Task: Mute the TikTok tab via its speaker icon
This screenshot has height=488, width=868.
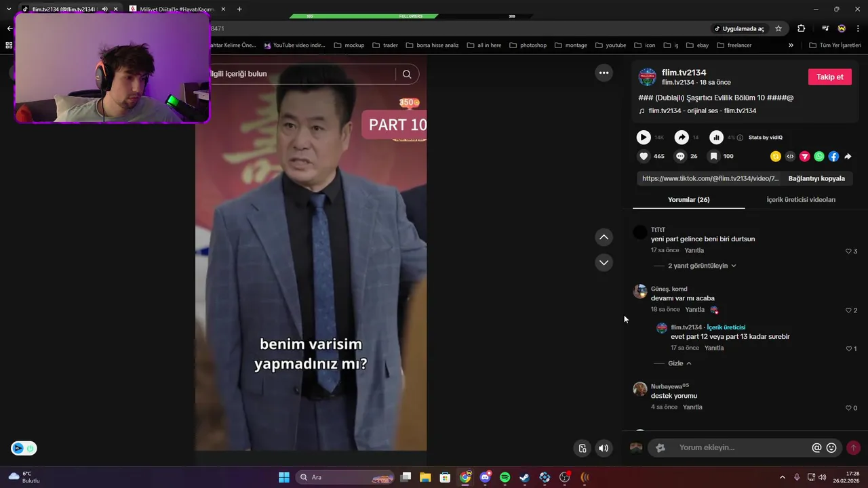Action: point(104,9)
